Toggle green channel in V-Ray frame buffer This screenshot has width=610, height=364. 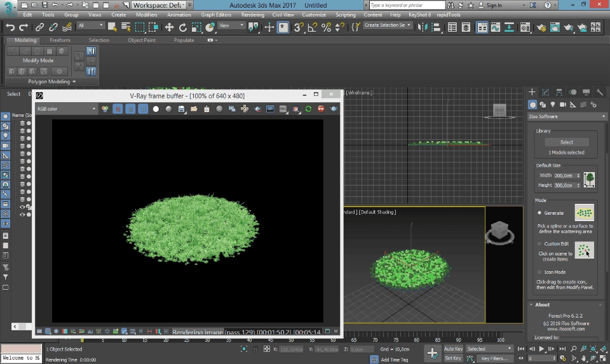(x=130, y=109)
